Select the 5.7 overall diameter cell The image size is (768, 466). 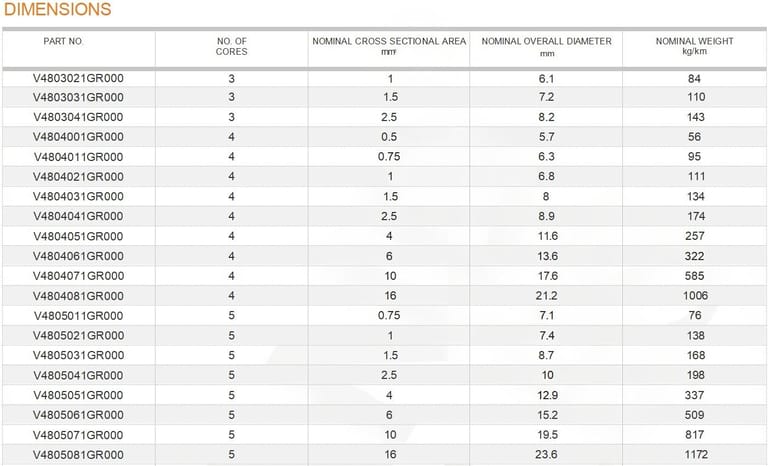[x=546, y=137]
